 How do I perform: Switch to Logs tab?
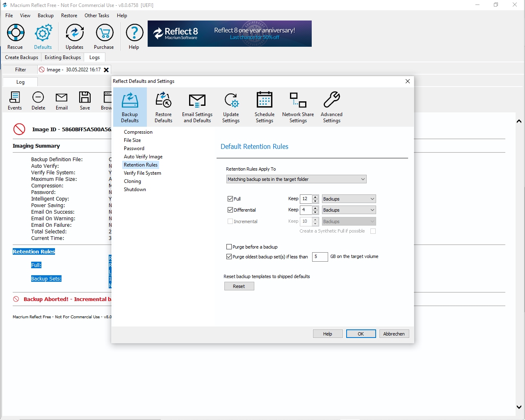pos(94,57)
